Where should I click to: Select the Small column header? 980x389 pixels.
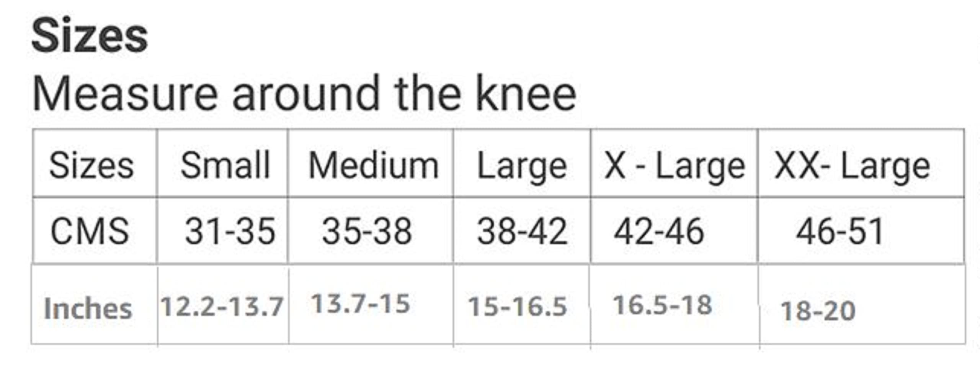[225, 166]
